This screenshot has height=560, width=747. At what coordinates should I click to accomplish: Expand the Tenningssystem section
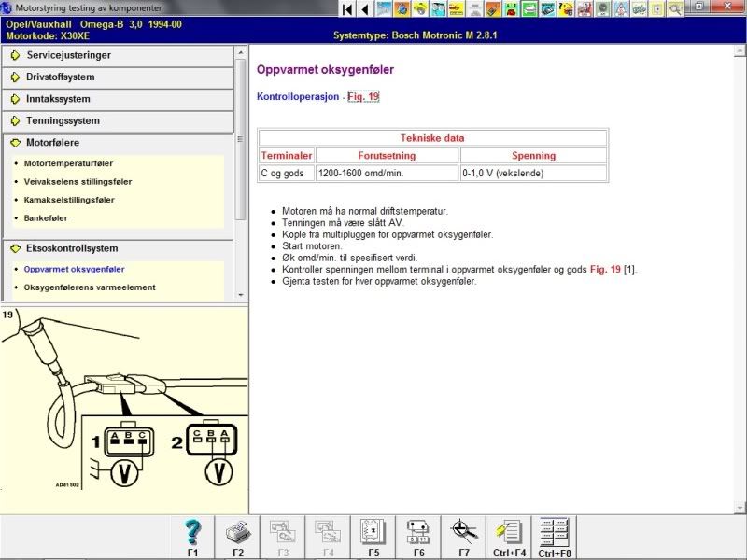pos(117,120)
